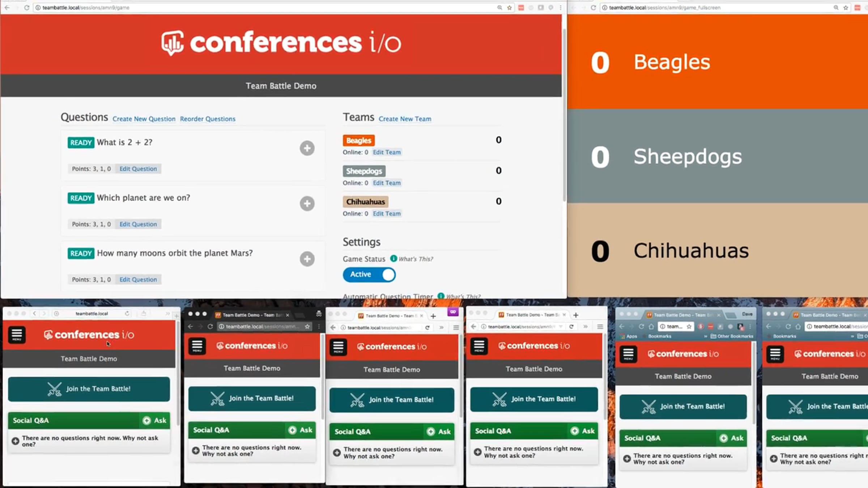The height and width of the screenshot is (488, 868).
Task: Select the Team Battle Demo tab in the purple-mask window
Action: pyautogui.click(x=390, y=316)
